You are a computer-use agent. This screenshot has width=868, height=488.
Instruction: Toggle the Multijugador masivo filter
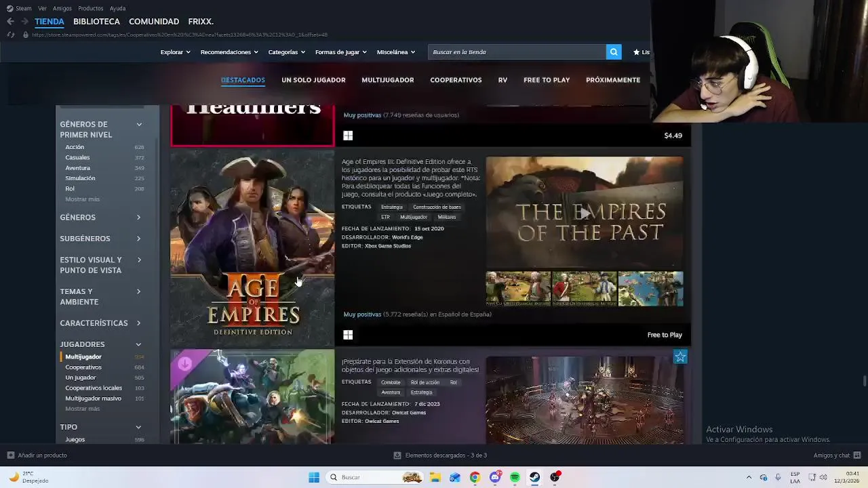pyautogui.click(x=93, y=399)
